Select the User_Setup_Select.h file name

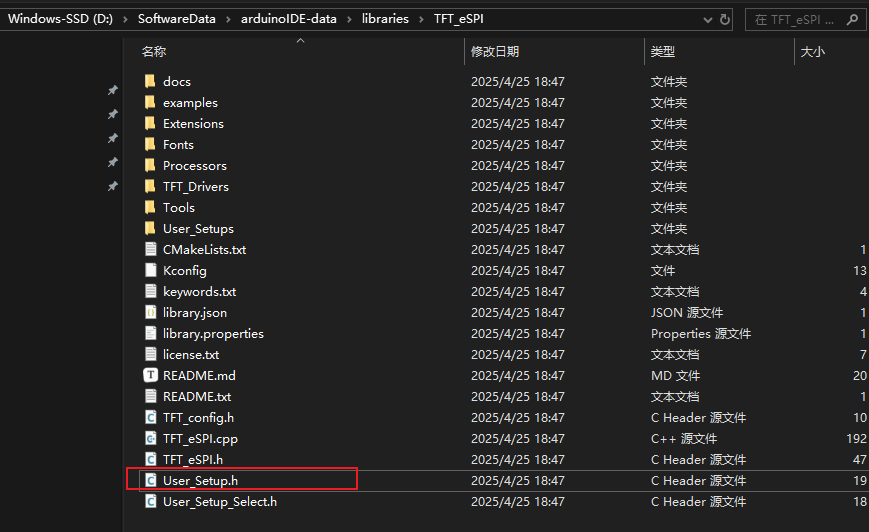(219, 501)
